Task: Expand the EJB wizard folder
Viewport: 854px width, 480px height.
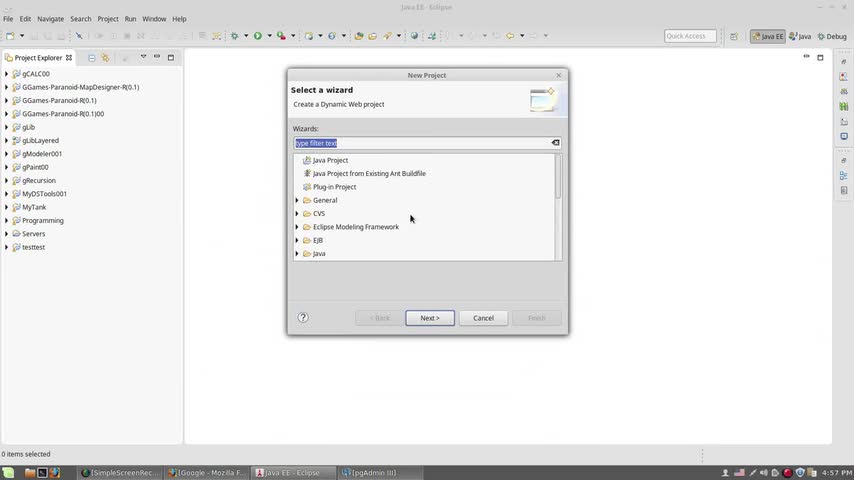Action: click(x=297, y=240)
